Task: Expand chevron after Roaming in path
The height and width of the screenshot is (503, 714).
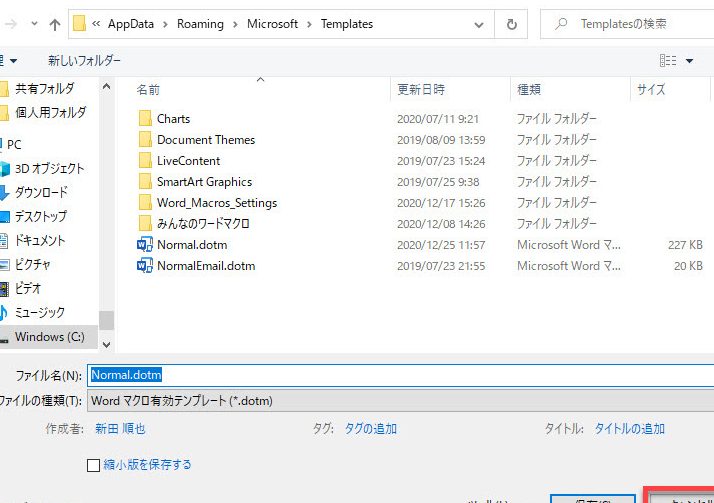Action: click(235, 24)
